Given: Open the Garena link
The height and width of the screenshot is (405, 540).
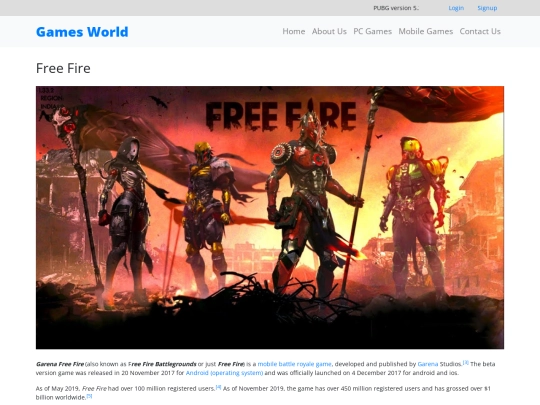Looking at the screenshot, I should (x=428, y=364).
